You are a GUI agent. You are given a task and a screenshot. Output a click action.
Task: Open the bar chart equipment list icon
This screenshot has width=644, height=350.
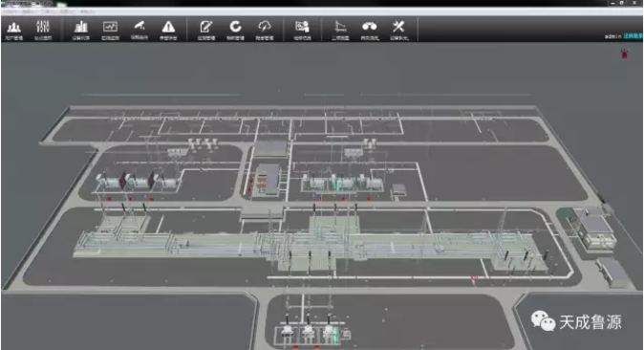pyautogui.click(x=81, y=30)
